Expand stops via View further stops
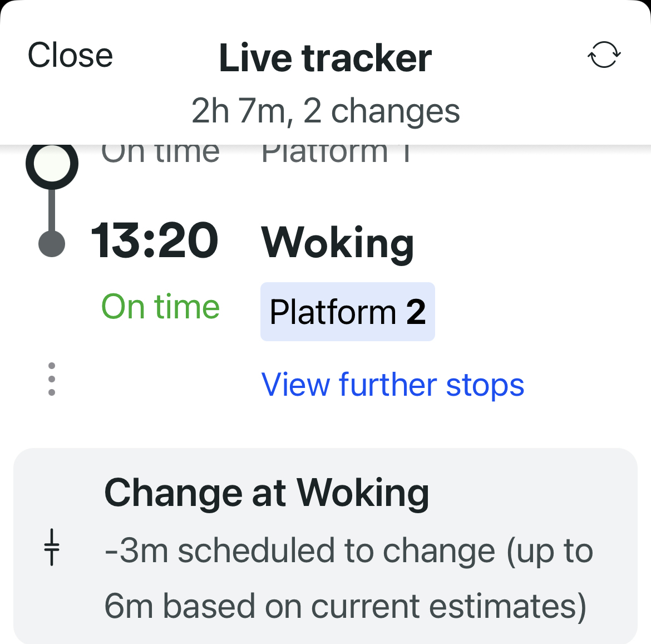The width and height of the screenshot is (651, 644). pyautogui.click(x=392, y=385)
